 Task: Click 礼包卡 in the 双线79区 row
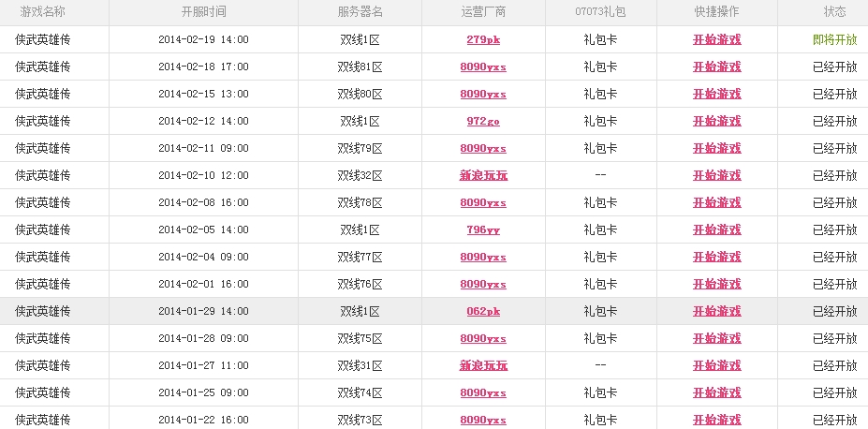pos(600,149)
